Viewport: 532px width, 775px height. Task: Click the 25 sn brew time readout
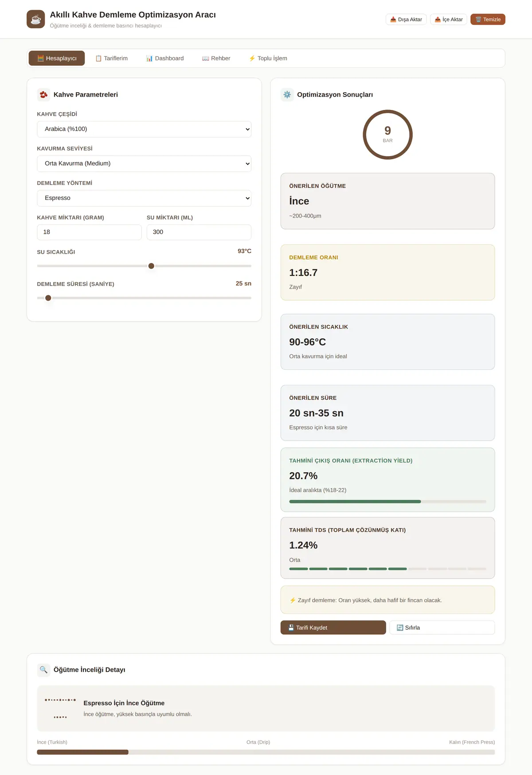(x=243, y=283)
